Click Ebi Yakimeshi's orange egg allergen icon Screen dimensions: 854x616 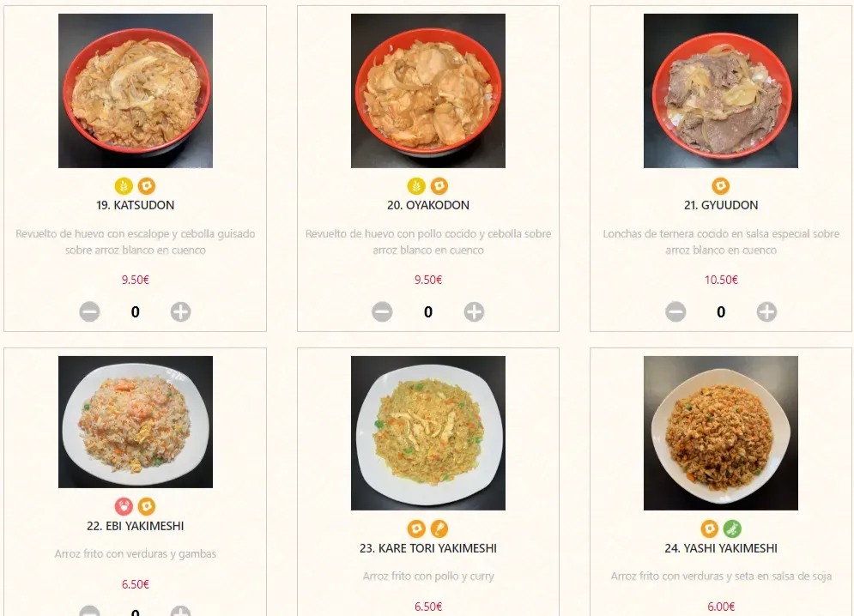tap(147, 506)
